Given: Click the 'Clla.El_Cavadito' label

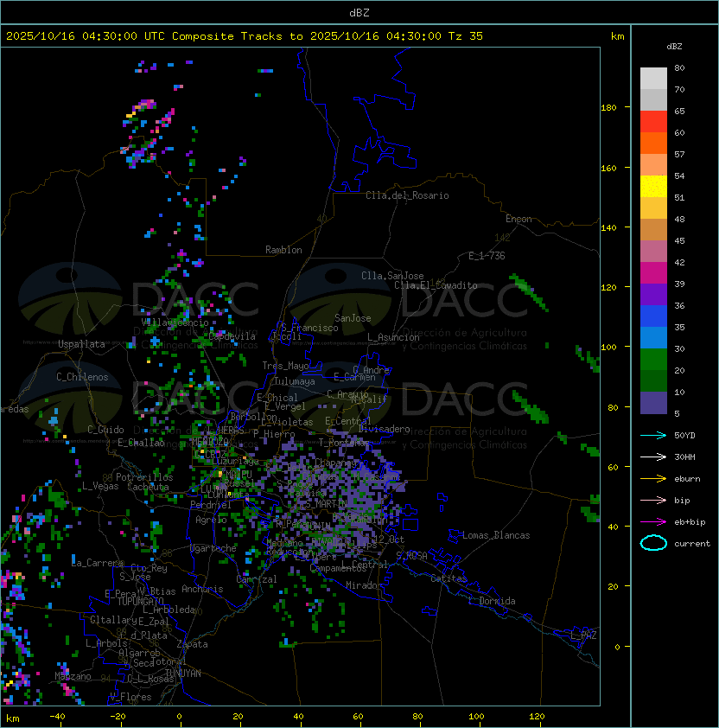Looking at the screenshot, I should point(436,285).
